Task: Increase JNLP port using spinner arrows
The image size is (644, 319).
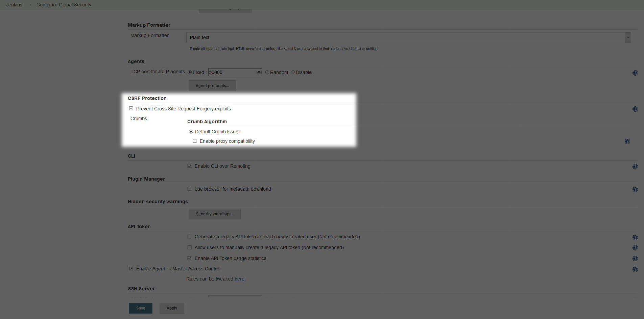Action: tap(259, 71)
